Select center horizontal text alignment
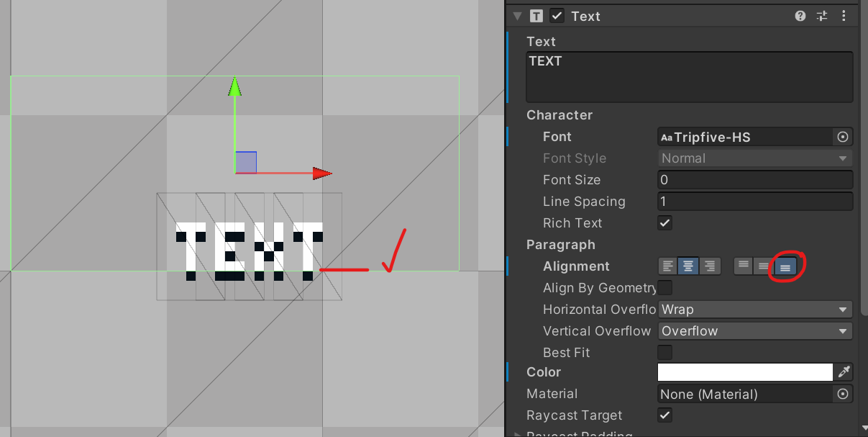The image size is (868, 437). [689, 266]
